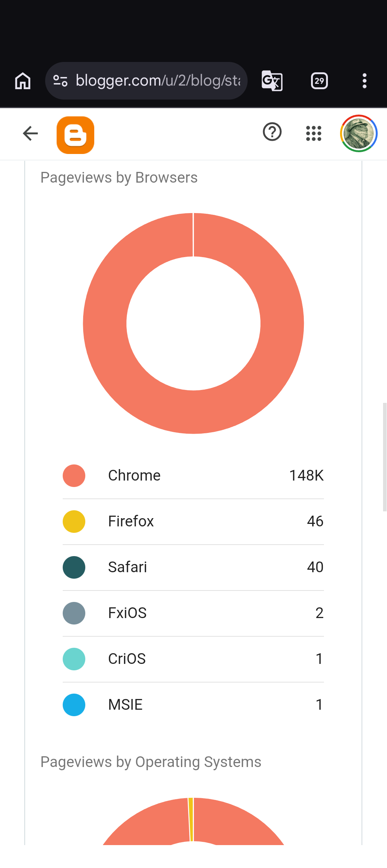Open the Google apps grid
This screenshot has width=387, height=868.
pos(314,133)
